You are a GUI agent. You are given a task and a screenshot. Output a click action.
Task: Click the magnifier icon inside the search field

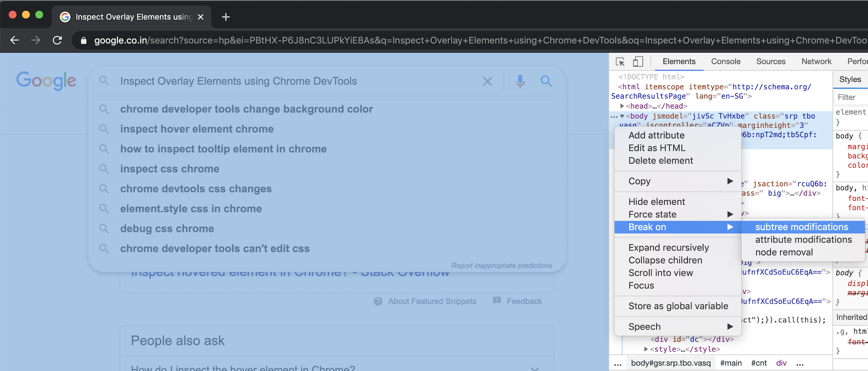pyautogui.click(x=104, y=81)
